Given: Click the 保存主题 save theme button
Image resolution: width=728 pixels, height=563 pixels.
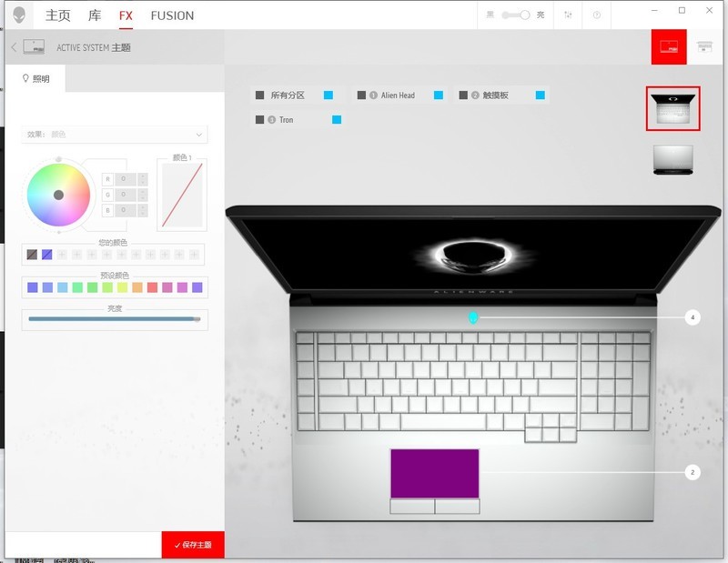Looking at the screenshot, I should point(193,545).
